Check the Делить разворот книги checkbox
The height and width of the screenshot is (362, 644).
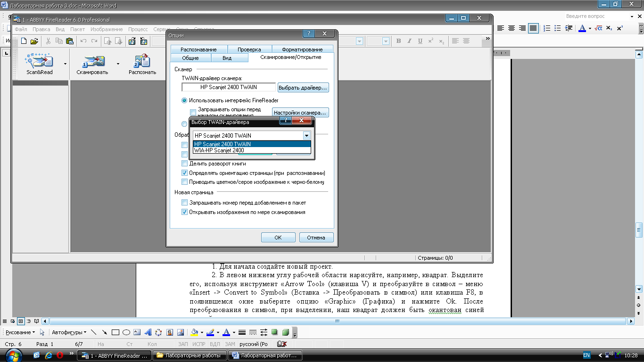click(185, 164)
